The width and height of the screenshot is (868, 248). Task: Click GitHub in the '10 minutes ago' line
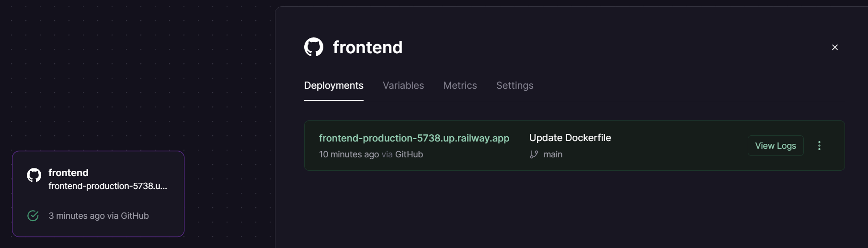pyautogui.click(x=409, y=154)
